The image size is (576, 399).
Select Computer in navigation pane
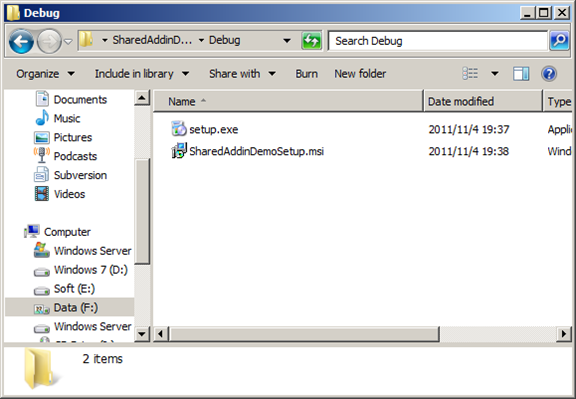click(67, 232)
